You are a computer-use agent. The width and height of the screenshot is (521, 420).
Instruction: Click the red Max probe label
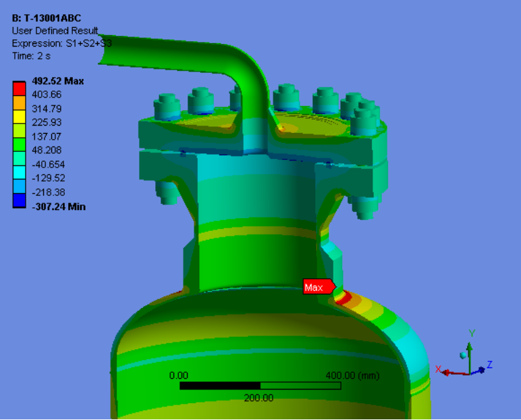tap(319, 287)
